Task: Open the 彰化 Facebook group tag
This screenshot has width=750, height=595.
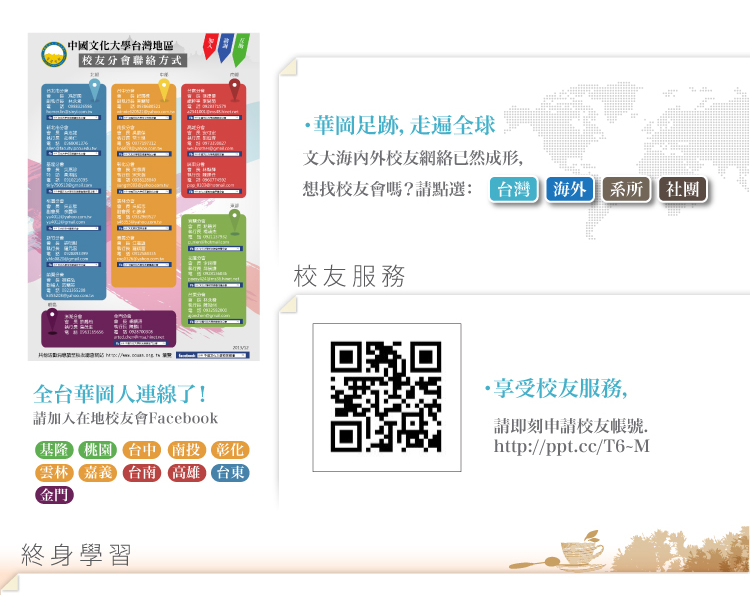Action: click(230, 450)
